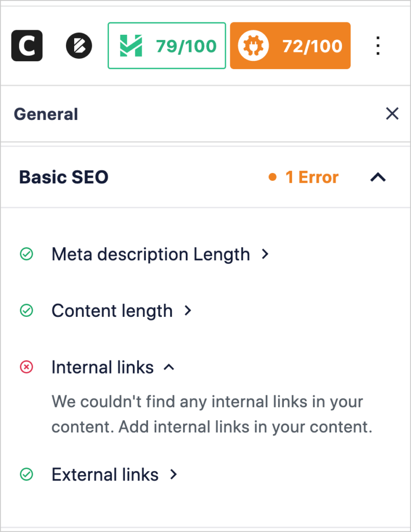Click the orange gear plug icon

(x=253, y=46)
